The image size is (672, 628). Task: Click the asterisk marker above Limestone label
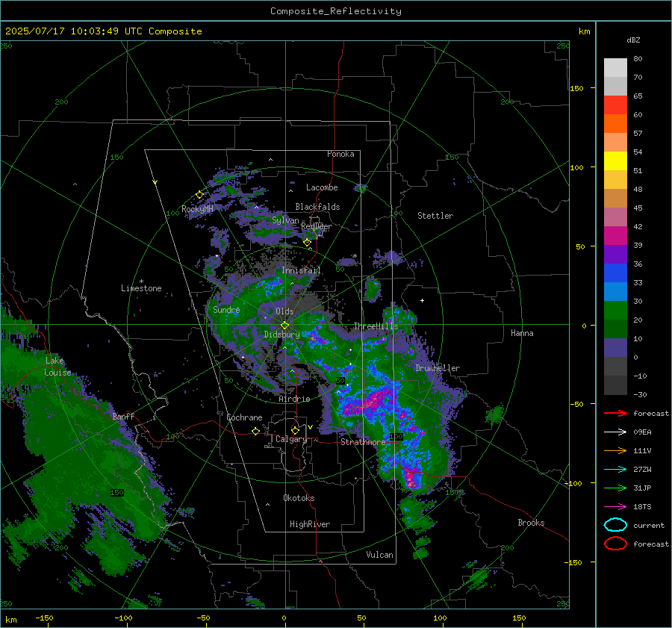[141, 282]
